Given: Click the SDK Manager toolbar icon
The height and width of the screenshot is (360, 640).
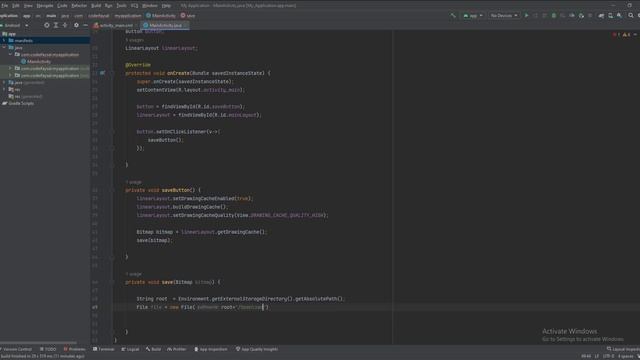Looking at the screenshot, I should 620,16.
